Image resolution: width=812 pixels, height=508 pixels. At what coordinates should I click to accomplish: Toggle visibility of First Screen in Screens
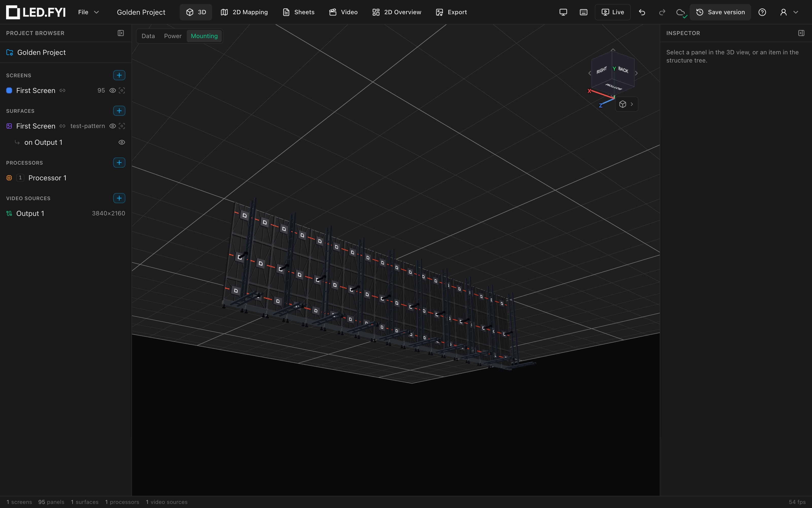pyautogui.click(x=113, y=90)
